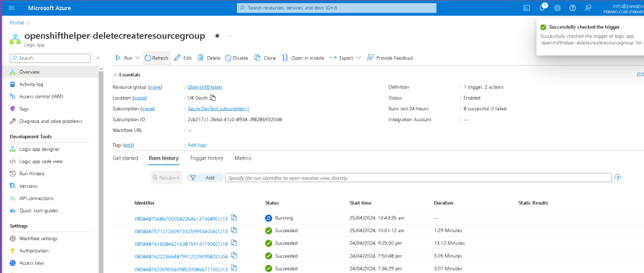Collapse the Essentials section

127,75
